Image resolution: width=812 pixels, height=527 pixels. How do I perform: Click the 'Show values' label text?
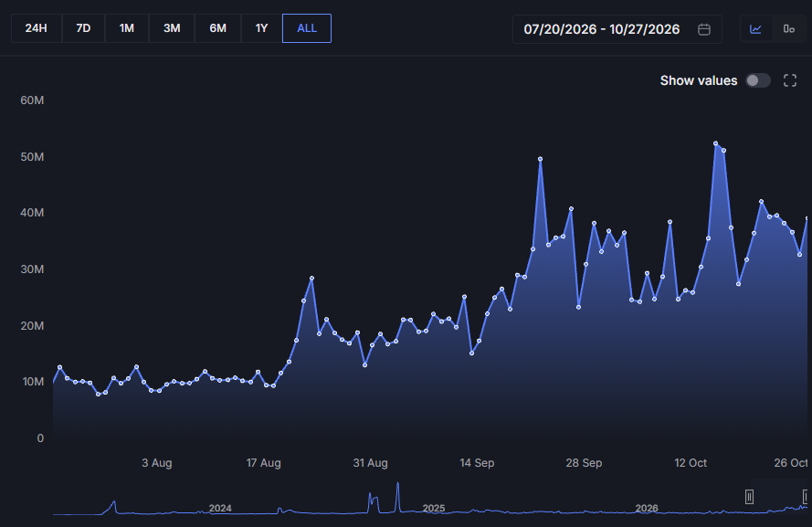(x=699, y=80)
